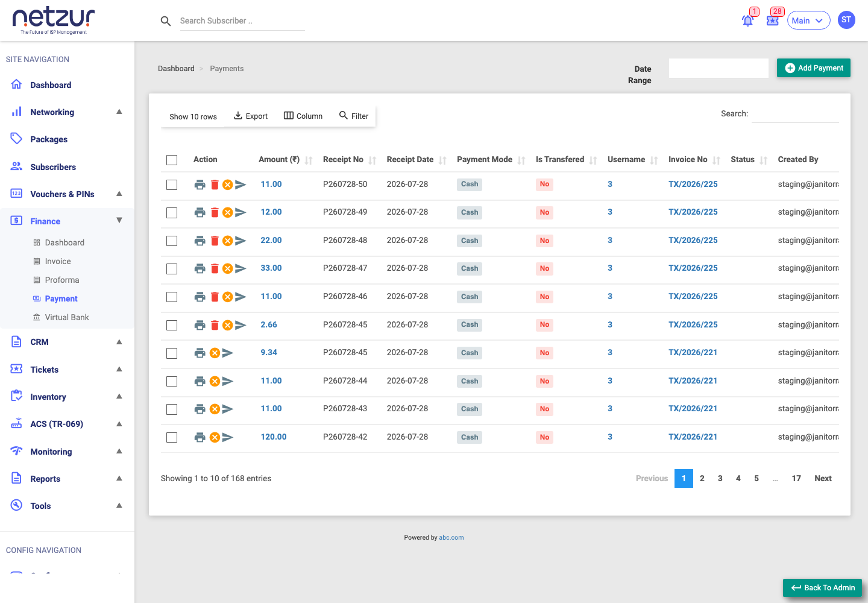Open Virtual Bank under Finance

coord(67,317)
